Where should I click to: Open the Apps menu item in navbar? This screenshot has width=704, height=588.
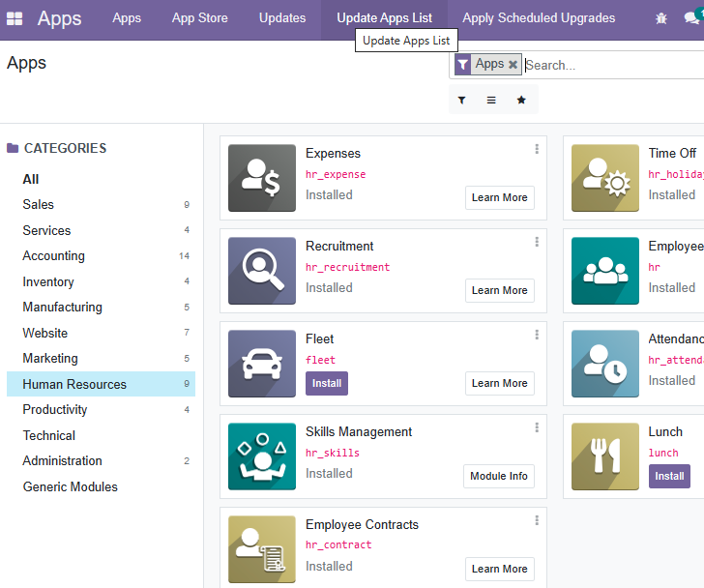[127, 18]
